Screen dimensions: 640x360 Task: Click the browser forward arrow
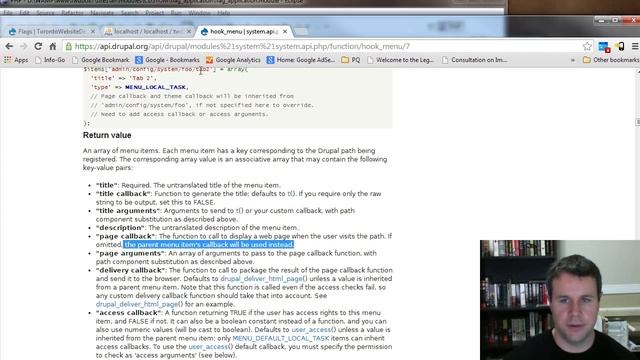click(24, 47)
